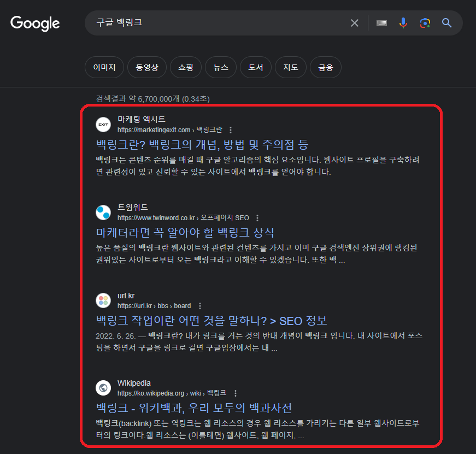Open the three-dot menu on the 마케팅 엑시트 result
Image resolution: width=476 pixels, height=454 pixels.
tap(230, 129)
